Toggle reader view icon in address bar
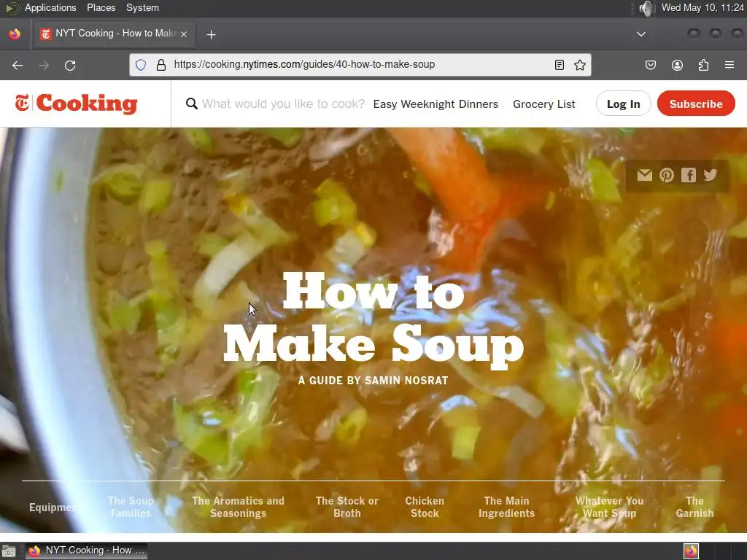The image size is (747, 560). point(560,65)
